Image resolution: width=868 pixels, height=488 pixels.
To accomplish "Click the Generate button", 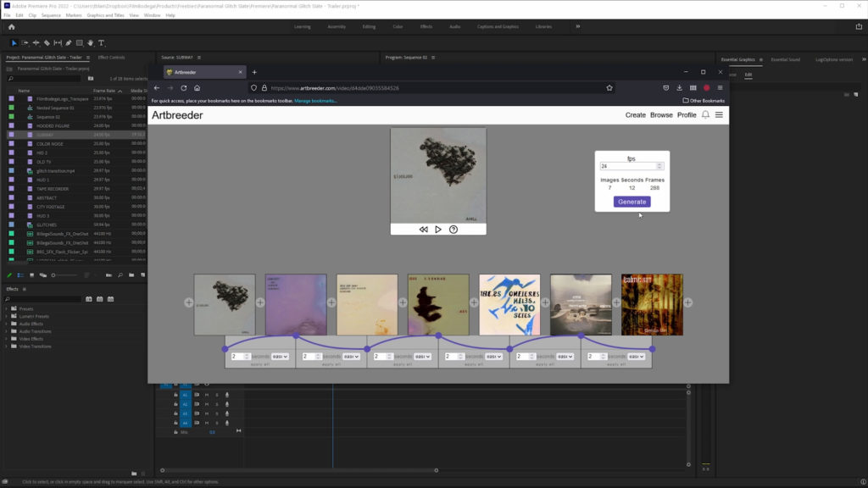I will click(x=632, y=202).
